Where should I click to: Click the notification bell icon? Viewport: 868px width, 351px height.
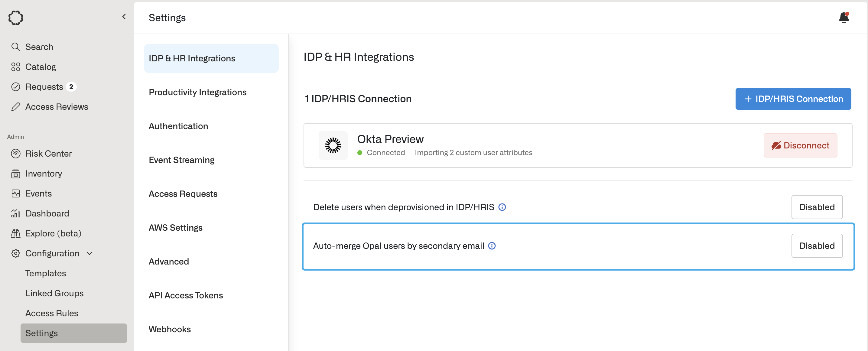(x=844, y=18)
